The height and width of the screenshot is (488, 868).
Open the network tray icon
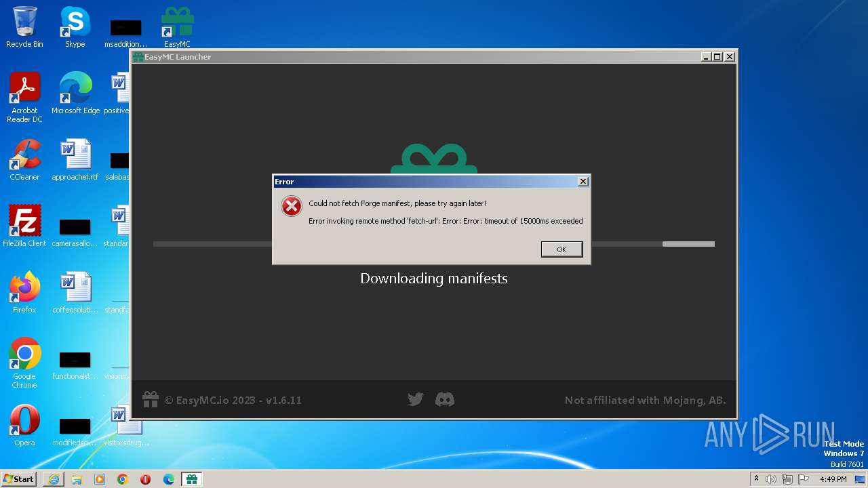[787, 479]
